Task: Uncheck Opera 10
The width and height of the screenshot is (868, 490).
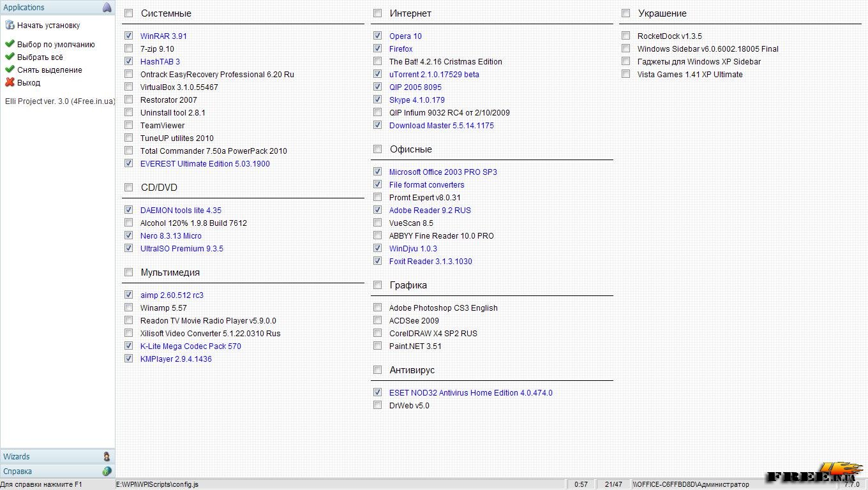Action: click(378, 36)
